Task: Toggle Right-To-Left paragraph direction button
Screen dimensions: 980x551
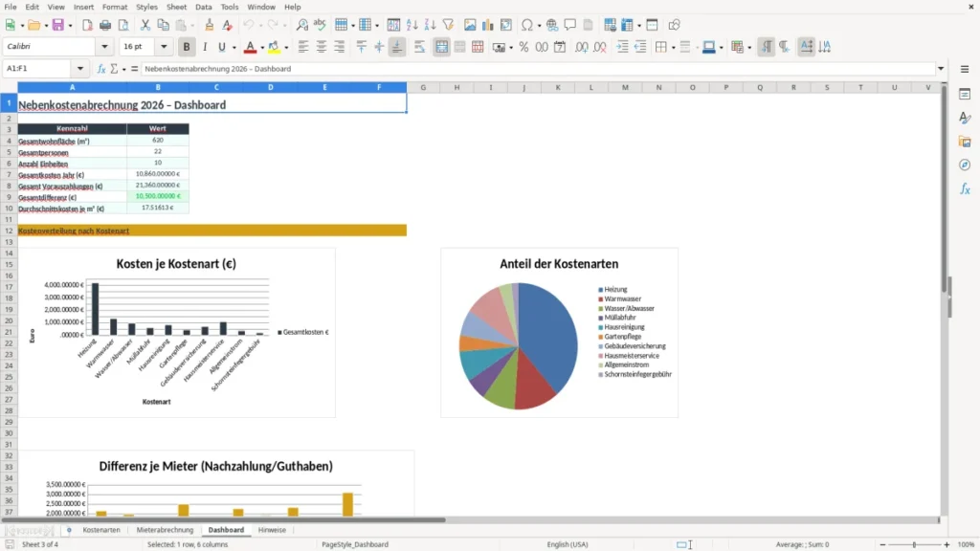Action: [x=785, y=47]
